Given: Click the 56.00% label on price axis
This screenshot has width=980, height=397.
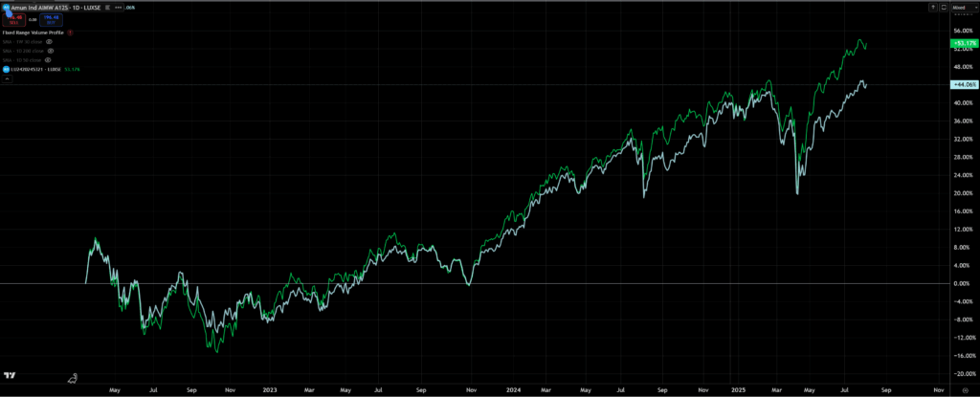Looking at the screenshot, I should (x=965, y=30).
